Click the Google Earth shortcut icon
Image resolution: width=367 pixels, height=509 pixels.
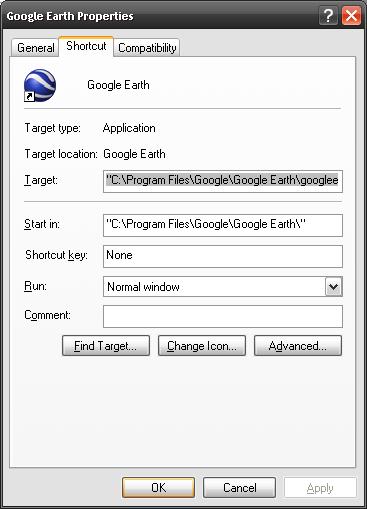tap(40, 85)
